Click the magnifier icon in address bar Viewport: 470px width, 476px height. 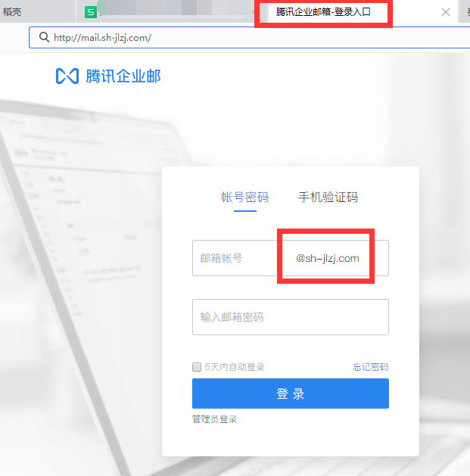coord(42,37)
